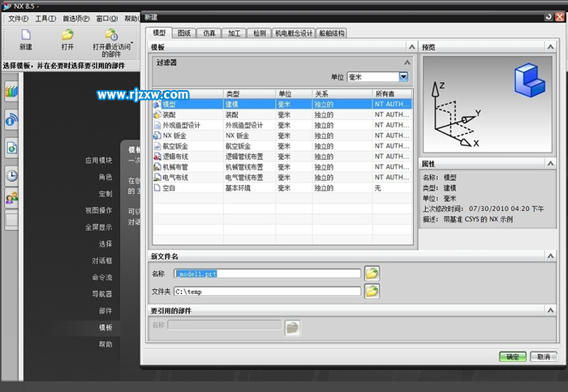Collapse the 要引用的部件 section

click(x=550, y=311)
